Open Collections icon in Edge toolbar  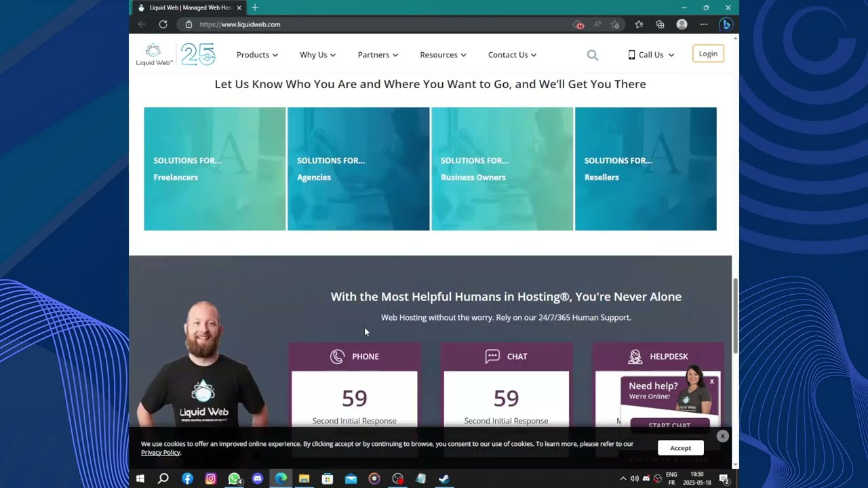(660, 24)
